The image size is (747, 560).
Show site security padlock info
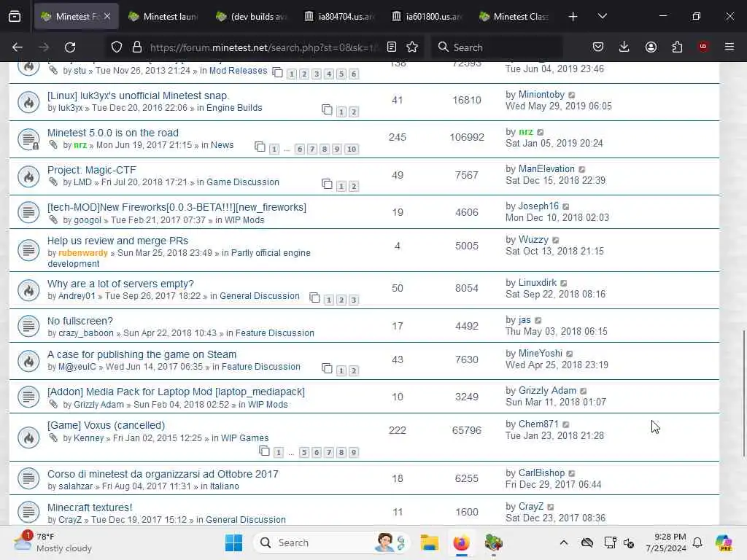pyautogui.click(x=136, y=47)
